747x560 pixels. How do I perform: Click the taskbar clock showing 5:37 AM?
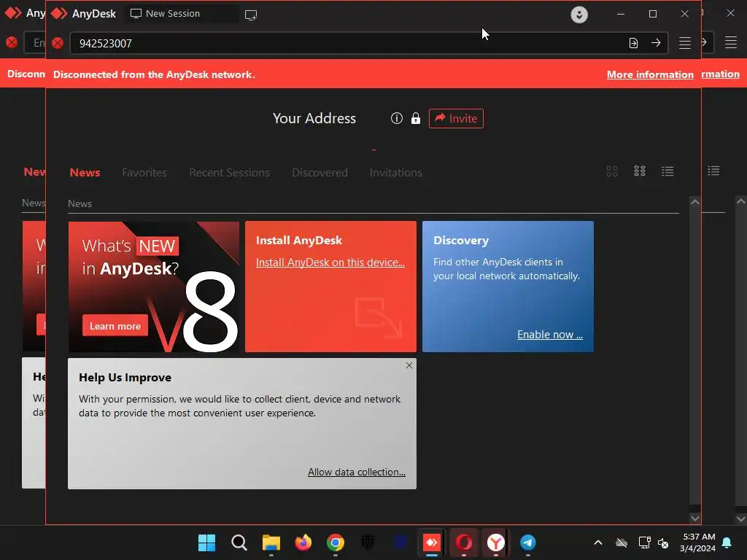pos(698,542)
